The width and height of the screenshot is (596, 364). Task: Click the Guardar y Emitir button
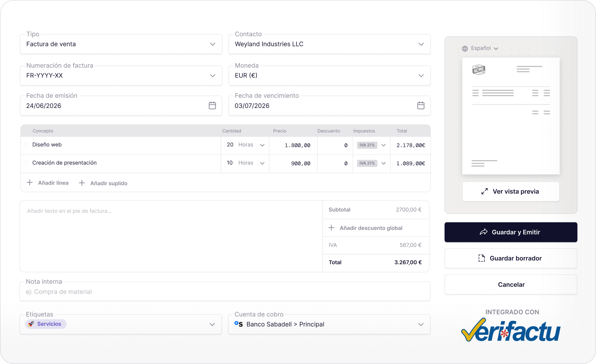(x=511, y=232)
